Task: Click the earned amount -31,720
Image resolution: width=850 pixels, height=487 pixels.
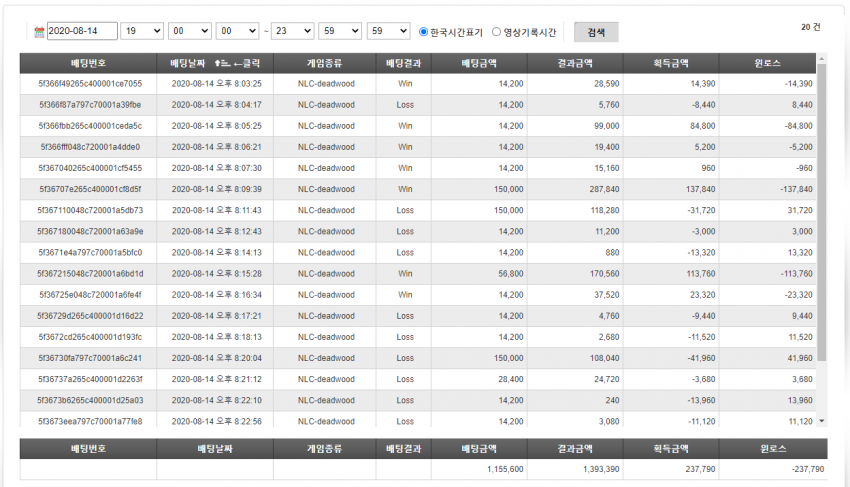Action: (703, 210)
